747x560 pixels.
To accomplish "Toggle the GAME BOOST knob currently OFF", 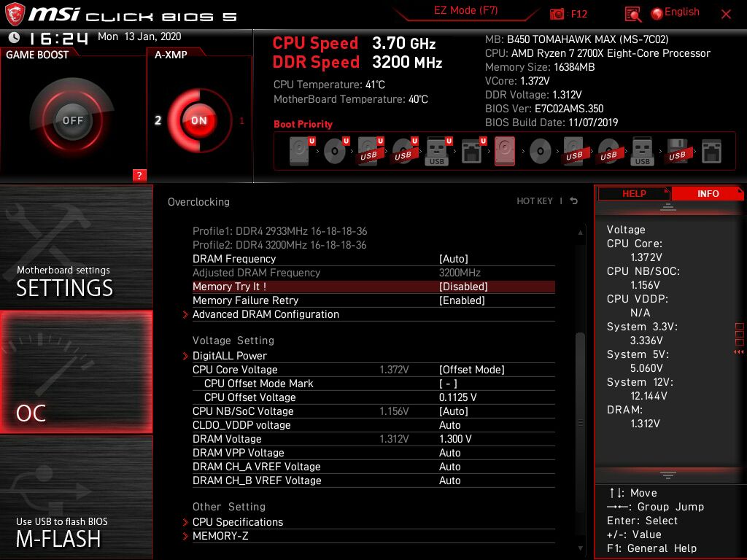I will coord(72,120).
